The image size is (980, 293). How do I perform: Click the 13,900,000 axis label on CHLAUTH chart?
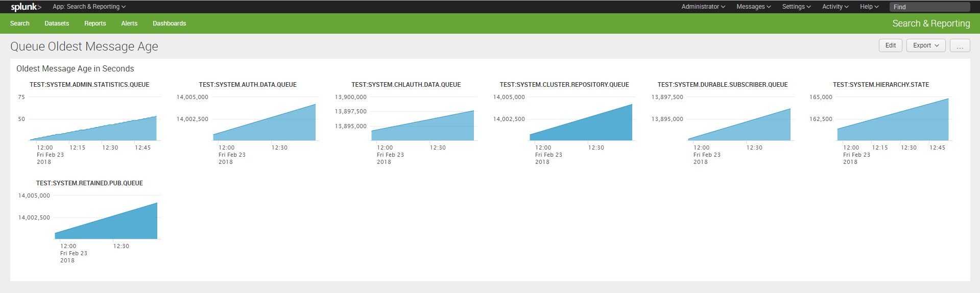(351, 97)
